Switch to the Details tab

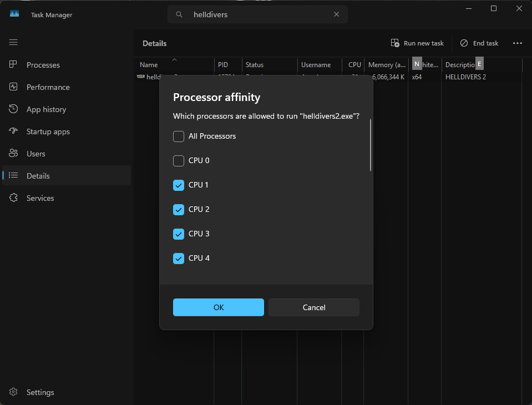pyautogui.click(x=38, y=176)
